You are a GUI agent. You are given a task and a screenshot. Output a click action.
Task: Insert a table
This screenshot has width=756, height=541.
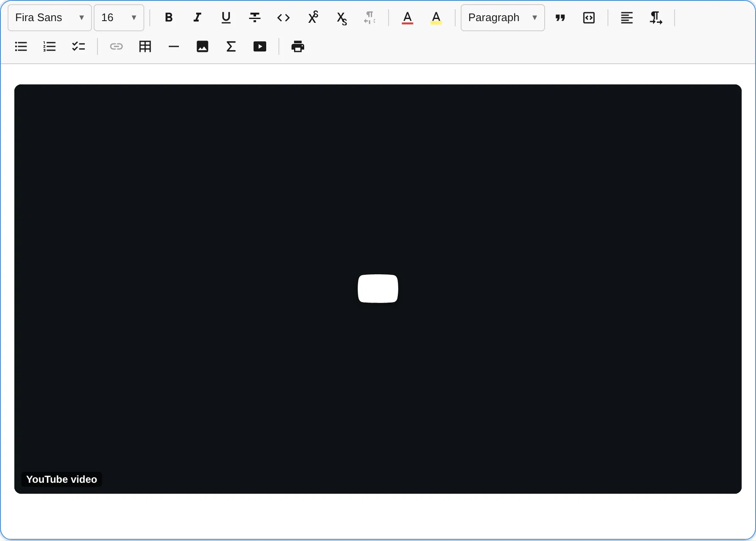pyautogui.click(x=145, y=46)
